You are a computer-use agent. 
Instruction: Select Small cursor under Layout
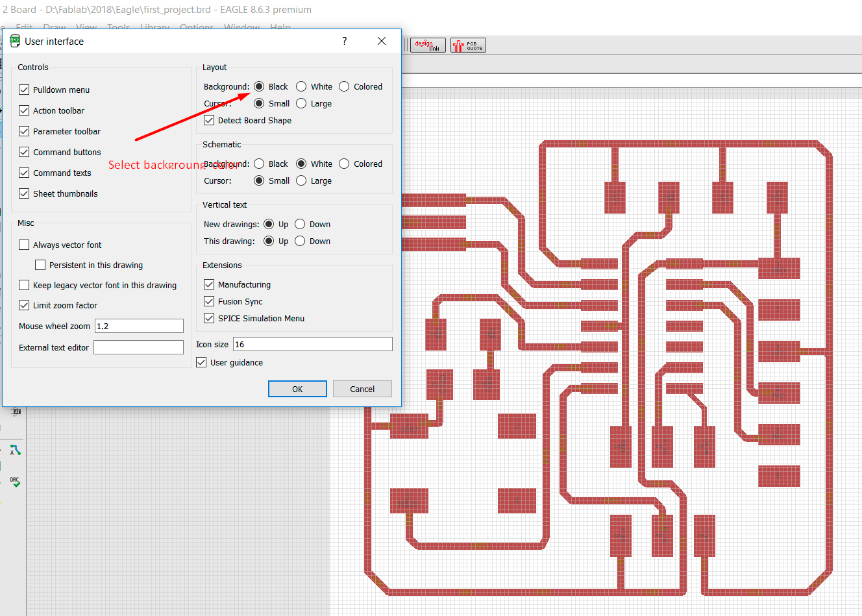[x=259, y=103]
